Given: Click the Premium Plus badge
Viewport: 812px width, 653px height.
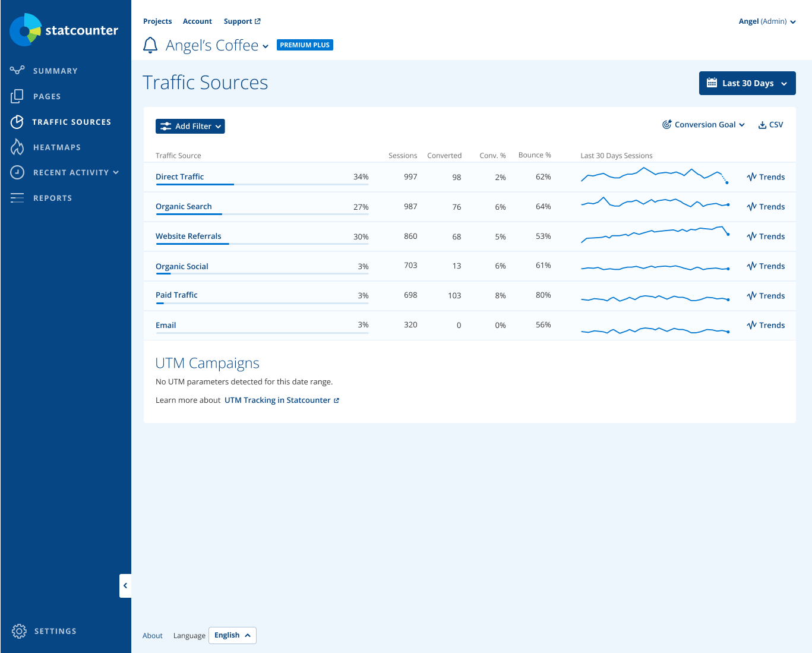Looking at the screenshot, I should coord(305,45).
